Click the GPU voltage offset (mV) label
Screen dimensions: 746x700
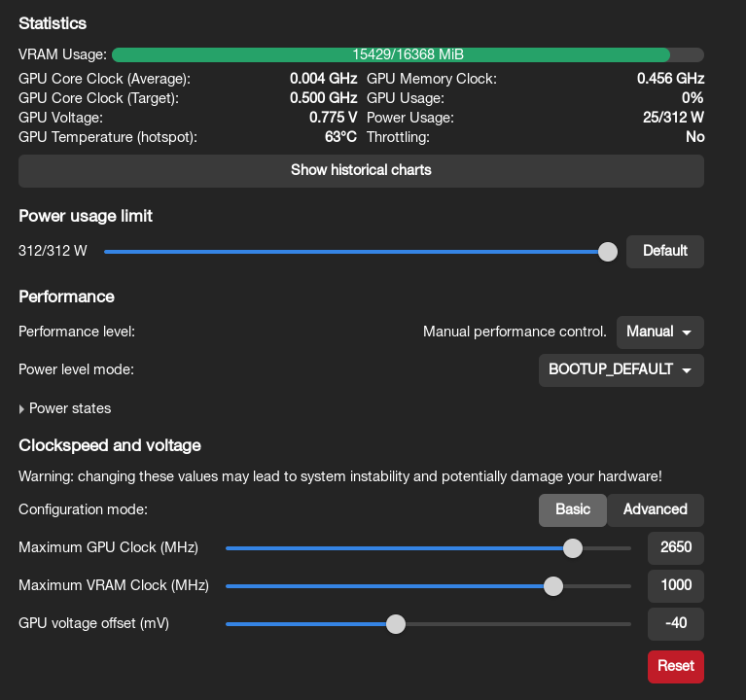[93, 623]
